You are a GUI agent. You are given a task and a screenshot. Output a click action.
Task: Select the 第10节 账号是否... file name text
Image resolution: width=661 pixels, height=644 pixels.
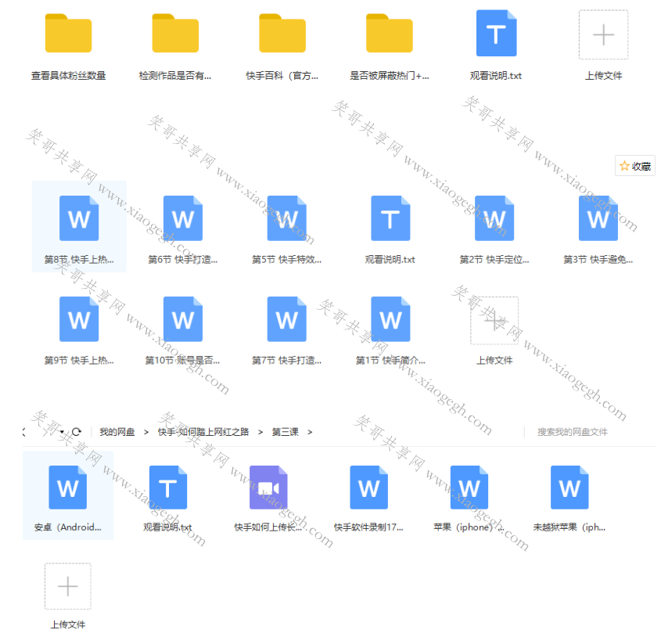pyautogui.click(x=182, y=361)
